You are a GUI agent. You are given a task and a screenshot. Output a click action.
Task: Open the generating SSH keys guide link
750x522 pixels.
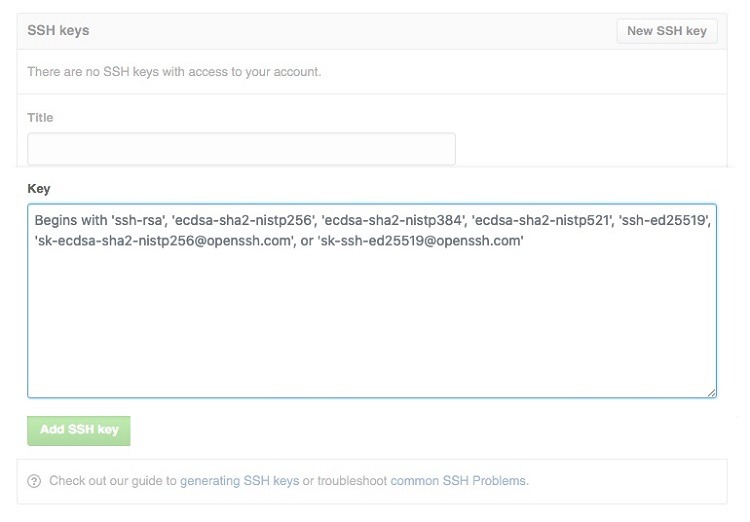(x=240, y=481)
